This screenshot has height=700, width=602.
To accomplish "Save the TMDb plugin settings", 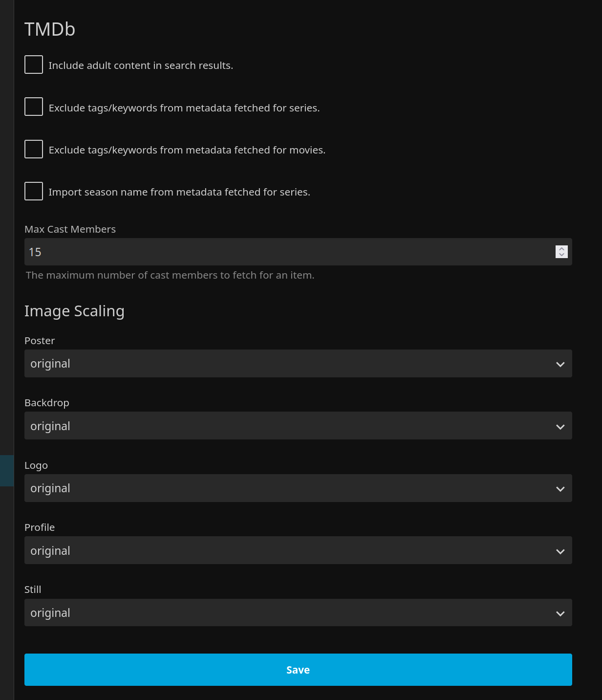I will (298, 670).
